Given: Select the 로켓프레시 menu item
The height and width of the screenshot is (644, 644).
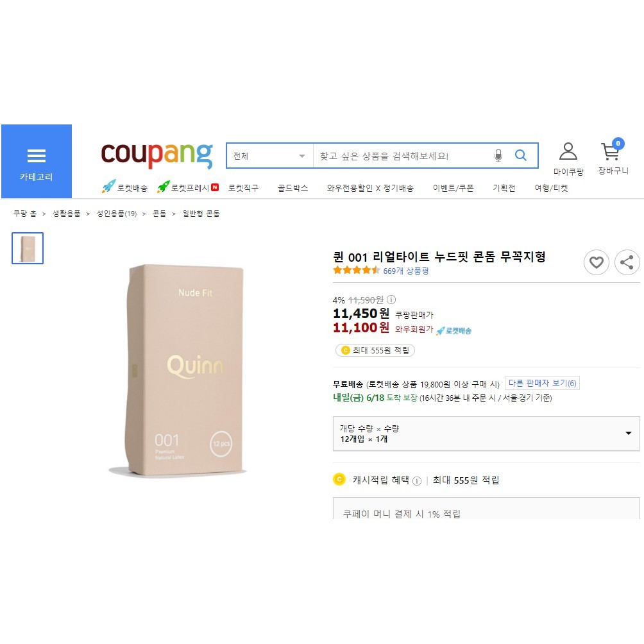Looking at the screenshot, I should pyautogui.click(x=188, y=188).
